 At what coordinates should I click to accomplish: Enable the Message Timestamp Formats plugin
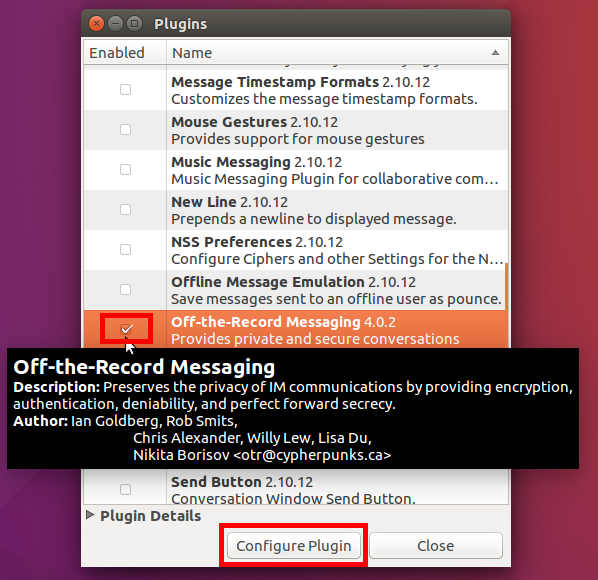tap(125, 90)
